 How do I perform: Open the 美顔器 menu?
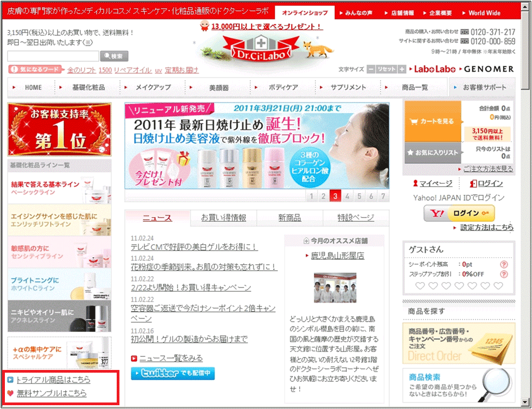pyautogui.click(x=218, y=87)
